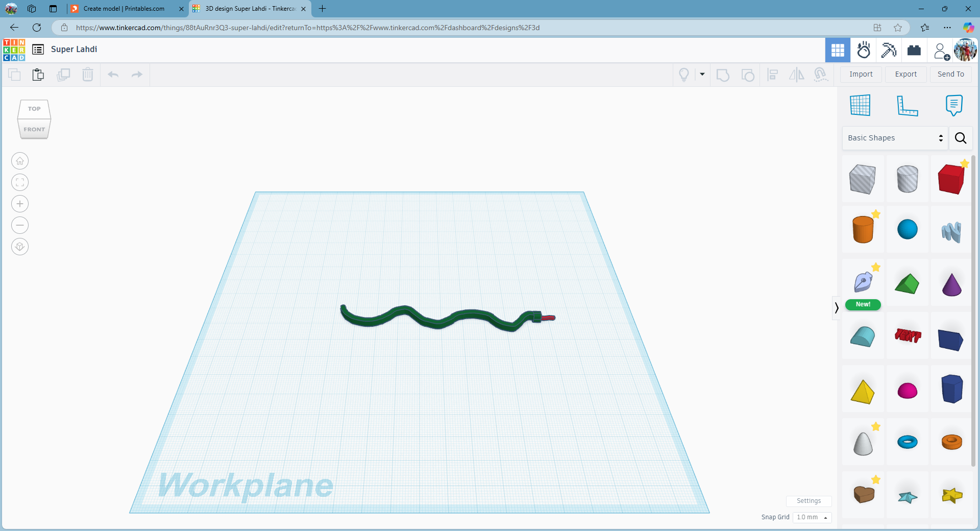980x531 pixels.
Task: Click the Duplicate and repeat icon
Action: tap(63, 75)
